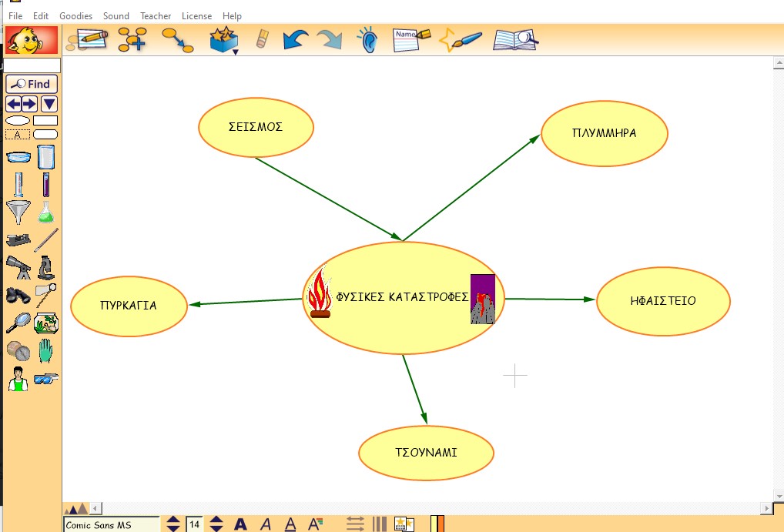Insert the telescope symbol from library
This screenshot has height=532, width=784.
point(18,268)
